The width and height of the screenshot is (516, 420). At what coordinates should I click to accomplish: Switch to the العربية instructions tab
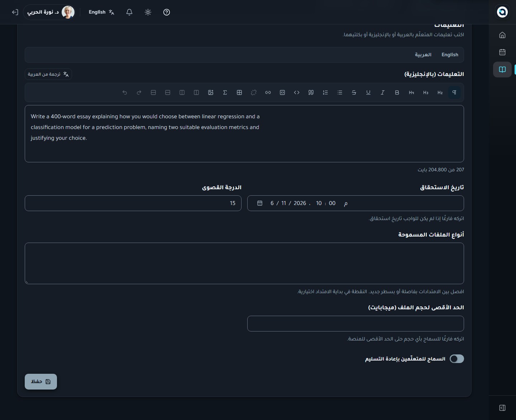tap(423, 54)
